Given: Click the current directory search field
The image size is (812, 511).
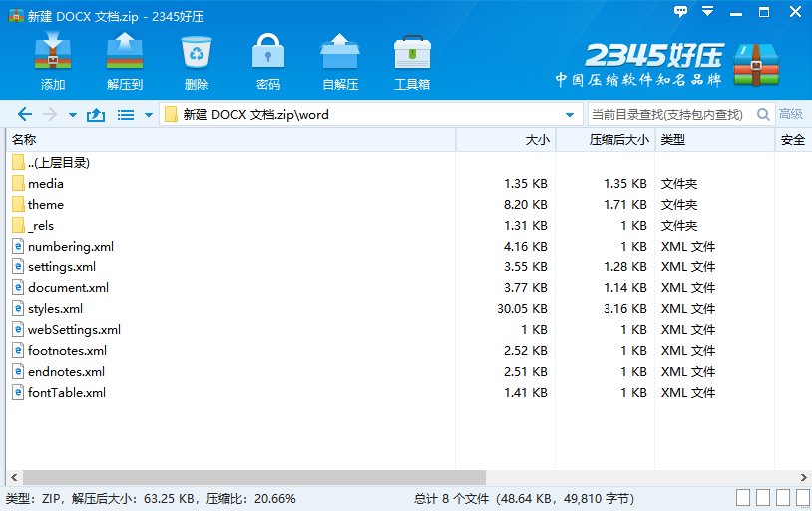Looking at the screenshot, I should pyautogui.click(x=668, y=115).
